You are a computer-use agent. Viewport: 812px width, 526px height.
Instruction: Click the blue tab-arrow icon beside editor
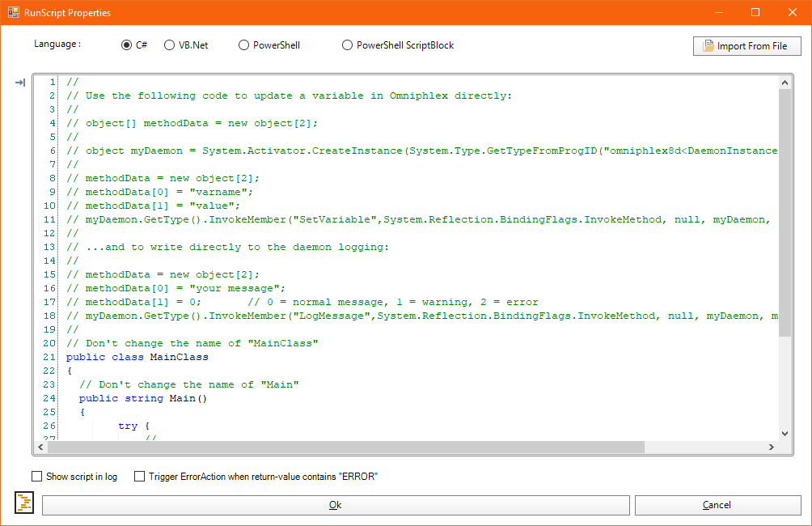click(x=19, y=83)
